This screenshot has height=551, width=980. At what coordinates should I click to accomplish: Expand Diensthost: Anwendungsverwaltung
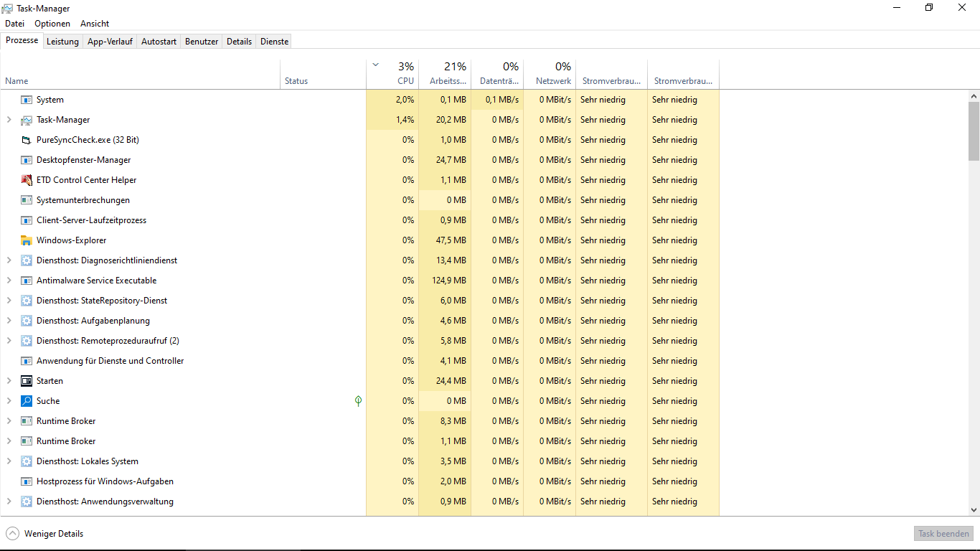pyautogui.click(x=9, y=501)
